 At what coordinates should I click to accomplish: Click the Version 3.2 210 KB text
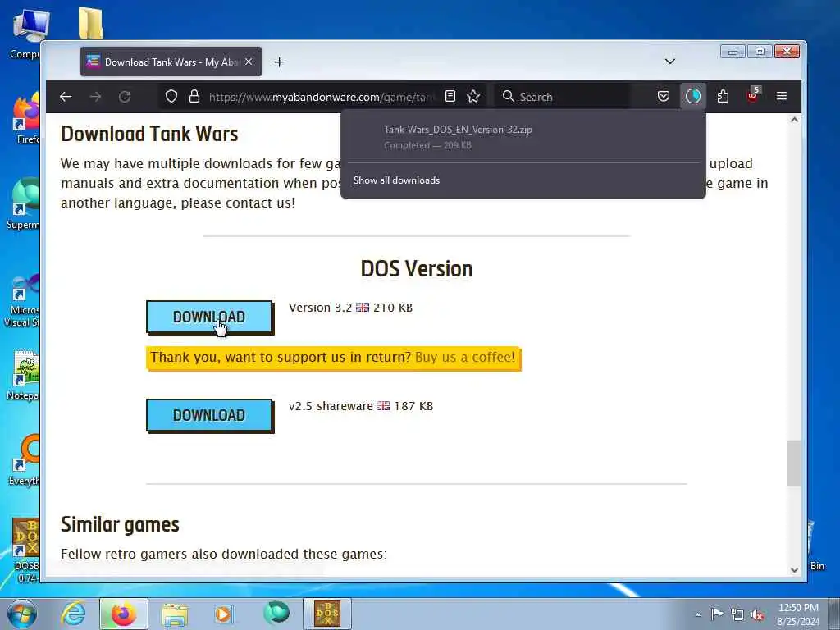[350, 308]
